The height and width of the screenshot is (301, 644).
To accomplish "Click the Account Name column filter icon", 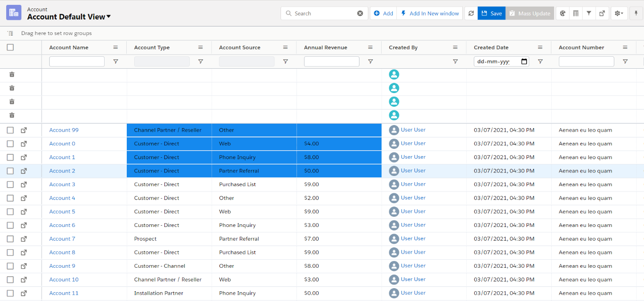I will click(116, 62).
